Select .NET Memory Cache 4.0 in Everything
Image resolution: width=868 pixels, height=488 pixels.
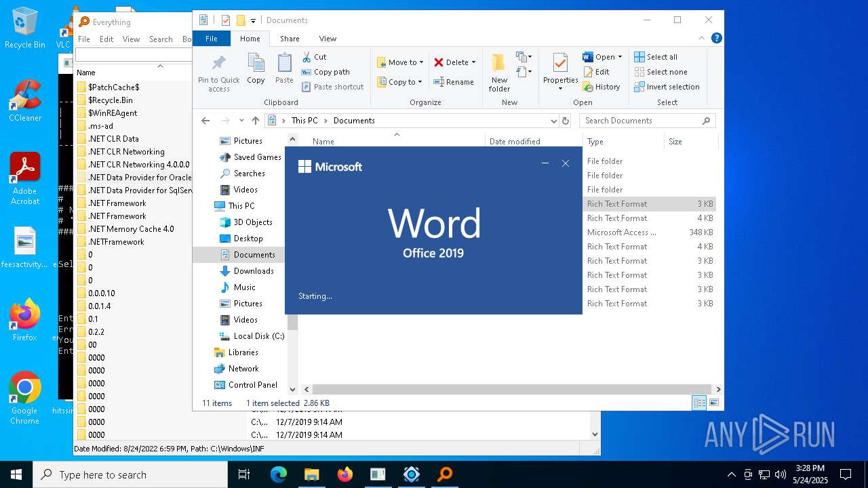tap(130, 229)
